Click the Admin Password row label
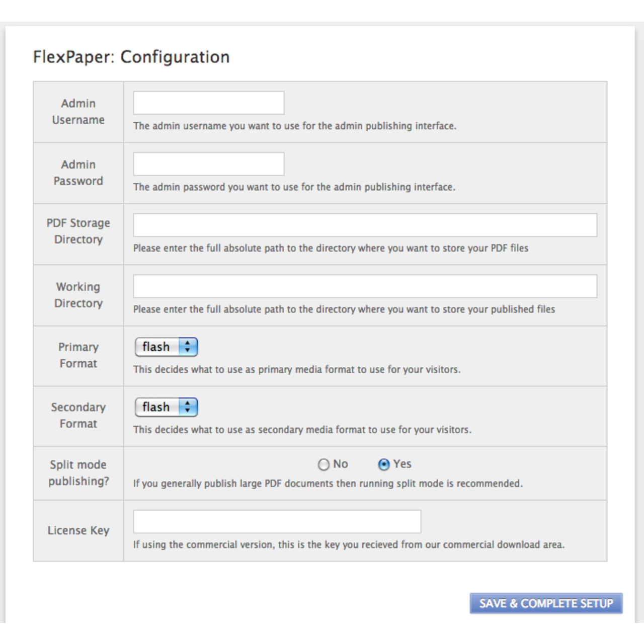 point(78,173)
